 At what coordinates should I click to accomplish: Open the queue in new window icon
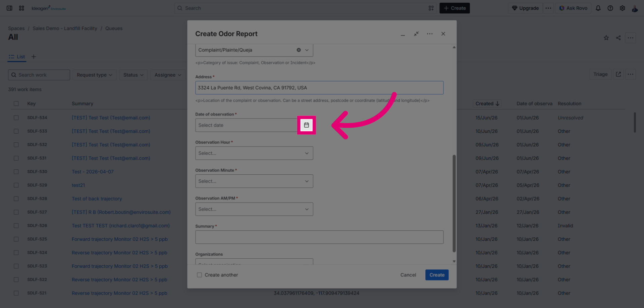point(618,74)
